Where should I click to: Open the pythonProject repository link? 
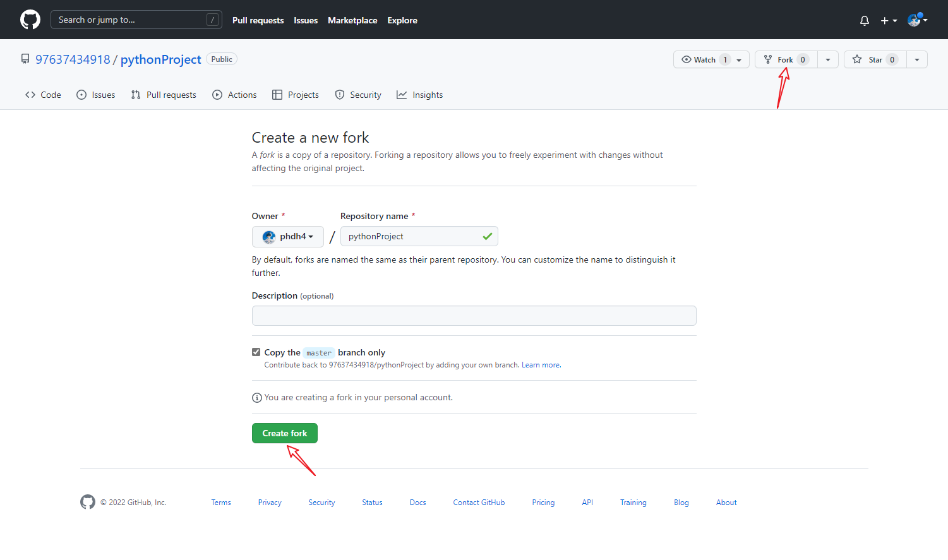point(160,59)
